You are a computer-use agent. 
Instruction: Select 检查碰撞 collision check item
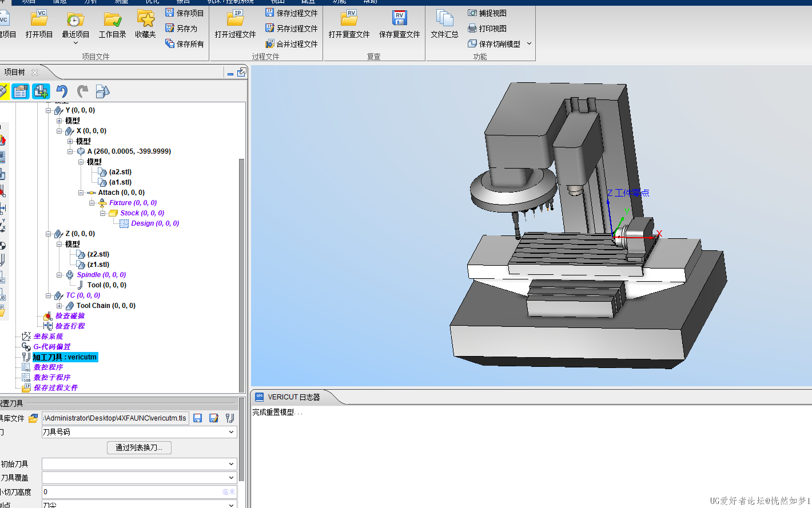coord(70,316)
